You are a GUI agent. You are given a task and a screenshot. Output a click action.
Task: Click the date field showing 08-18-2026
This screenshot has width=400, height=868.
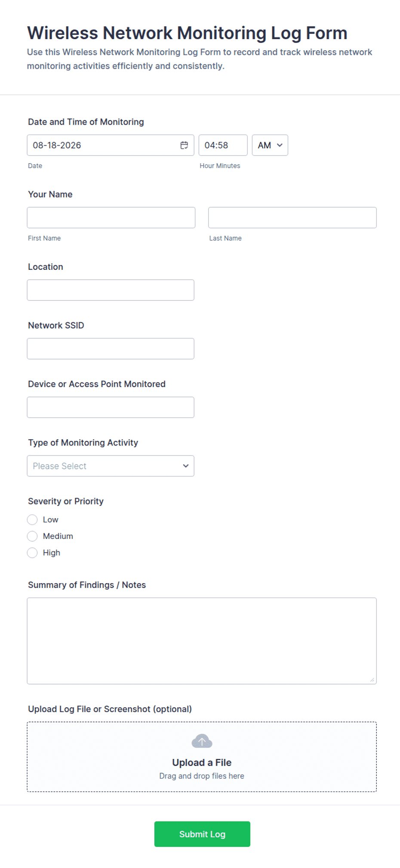[x=111, y=145]
